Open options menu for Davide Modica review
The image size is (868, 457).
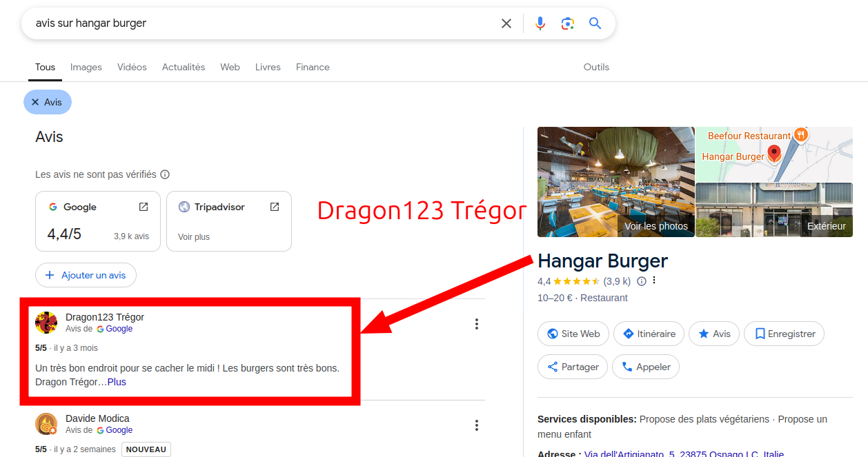click(476, 425)
